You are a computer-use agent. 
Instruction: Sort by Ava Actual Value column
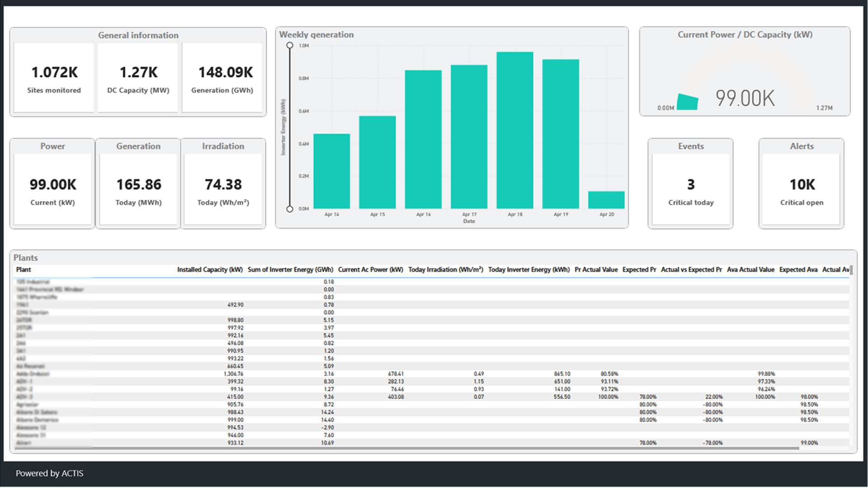coord(750,270)
